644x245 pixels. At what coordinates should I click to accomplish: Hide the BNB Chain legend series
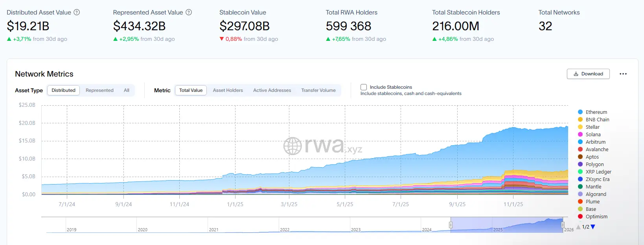[597, 119]
